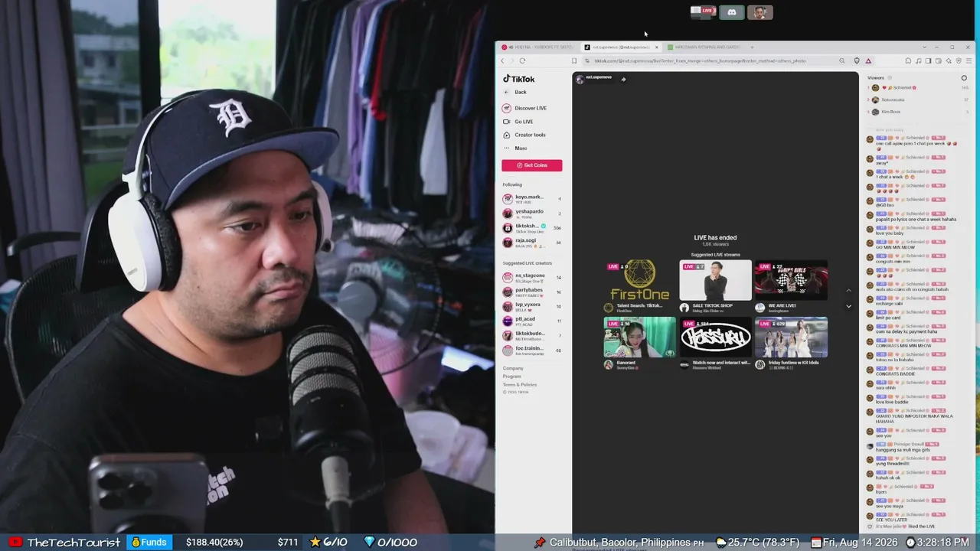Open the Hassuru live stream thumbnail
980x551 pixels.
pyautogui.click(x=715, y=337)
